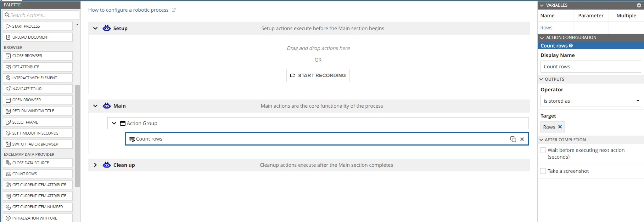644x222 pixels.
Task: Collapse the Action Group chevron
Action: [114, 123]
